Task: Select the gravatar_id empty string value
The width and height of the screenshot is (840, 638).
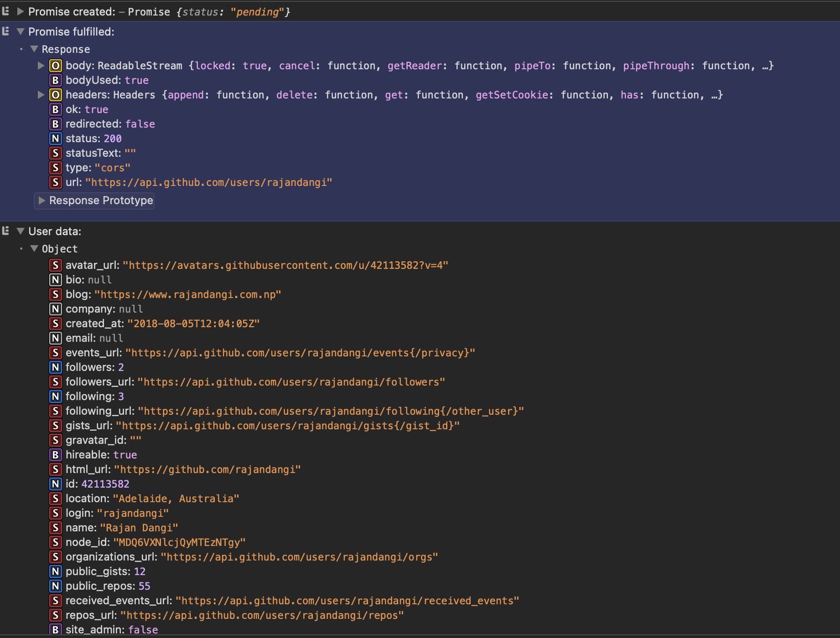Action: point(135,440)
